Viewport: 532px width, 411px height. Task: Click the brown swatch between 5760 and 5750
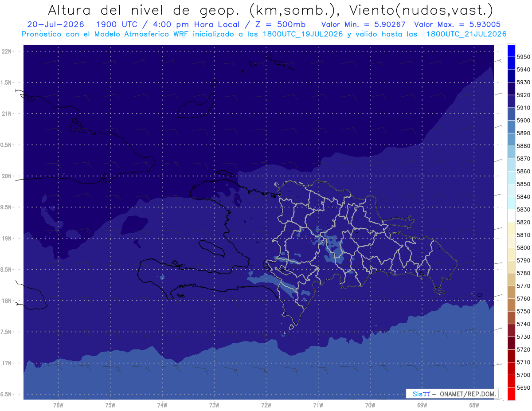(511, 305)
